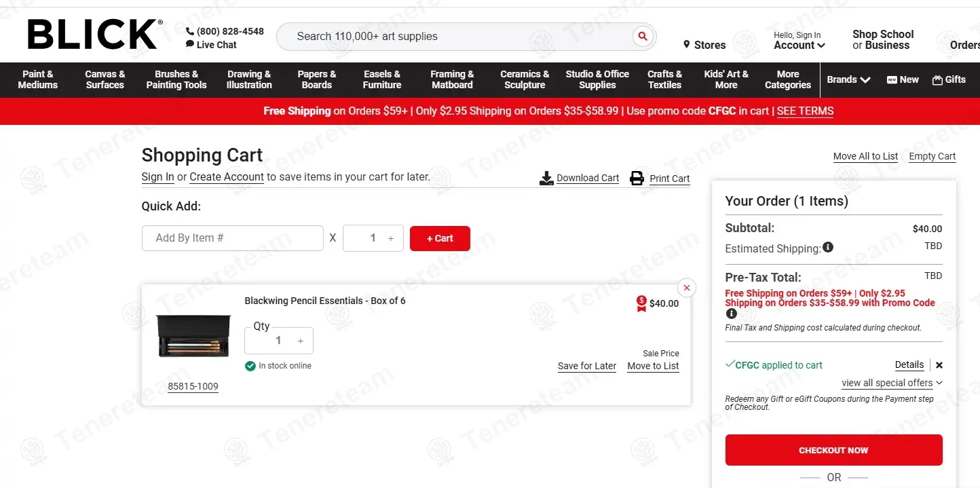Click the Gifts icon in navigation
The height and width of the screenshot is (488, 980).
(x=937, y=79)
